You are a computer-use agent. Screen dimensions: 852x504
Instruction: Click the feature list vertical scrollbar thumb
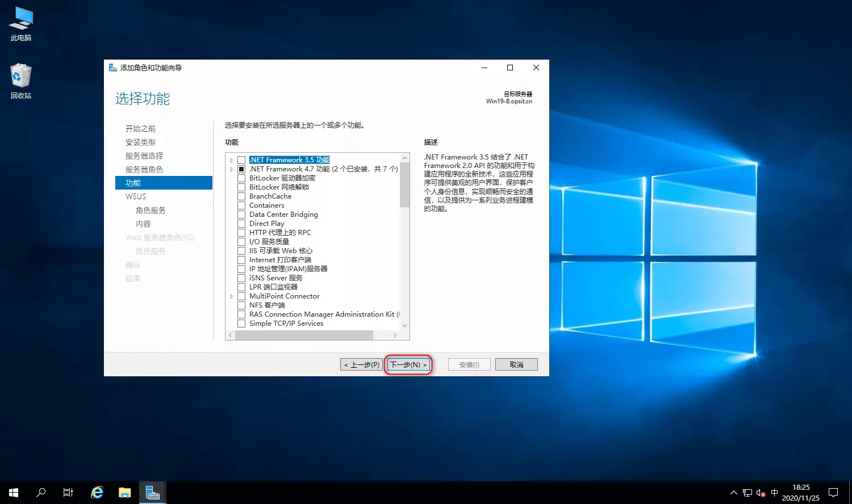click(404, 184)
